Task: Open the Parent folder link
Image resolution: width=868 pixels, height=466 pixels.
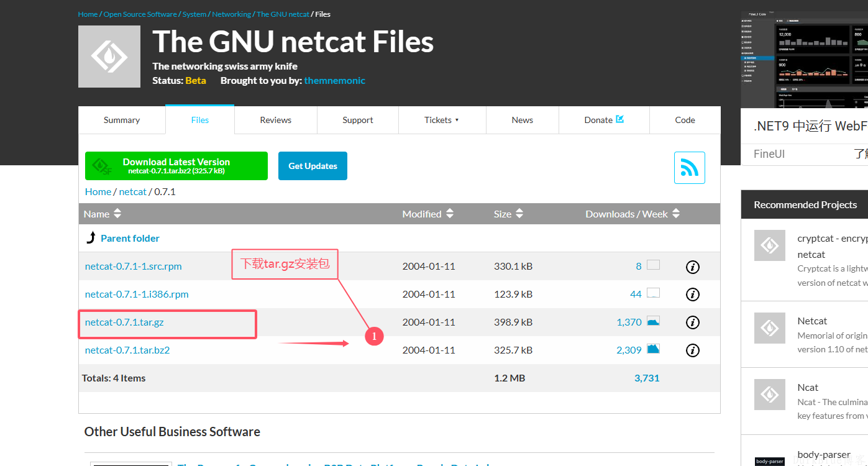Action: click(130, 238)
